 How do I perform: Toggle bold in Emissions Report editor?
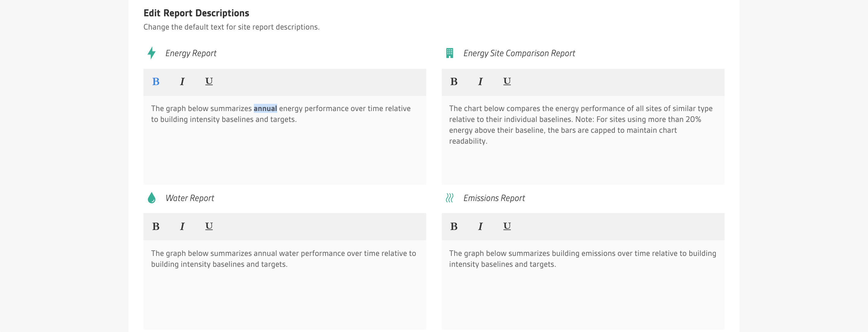point(454,226)
